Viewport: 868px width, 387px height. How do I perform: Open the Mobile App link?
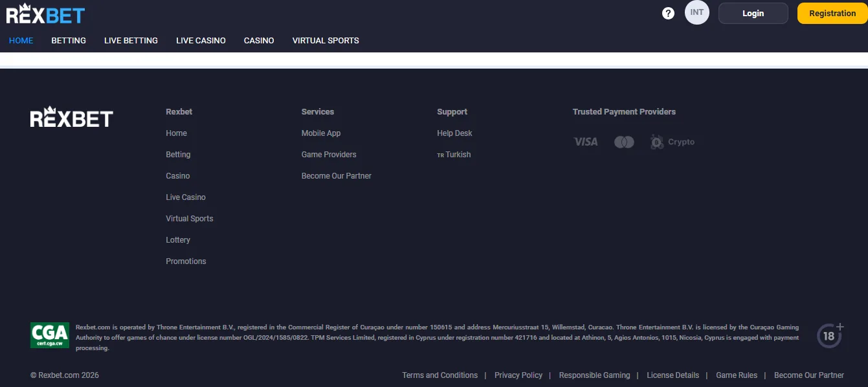tap(321, 133)
